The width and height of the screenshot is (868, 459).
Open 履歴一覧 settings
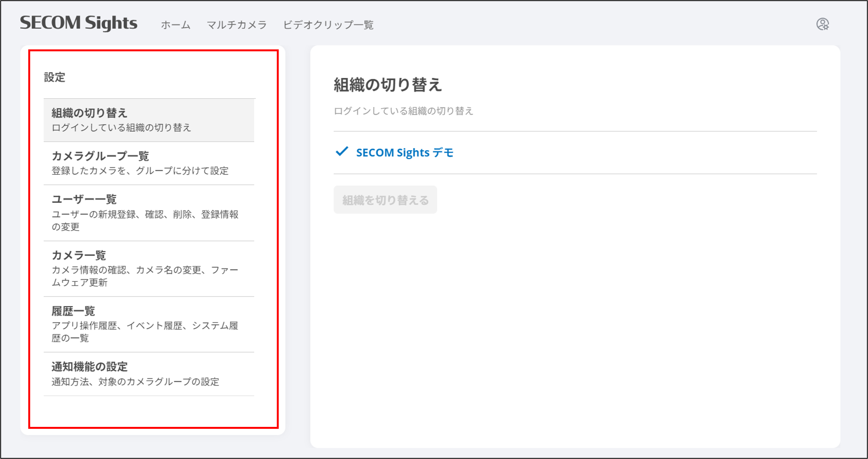pos(149,325)
